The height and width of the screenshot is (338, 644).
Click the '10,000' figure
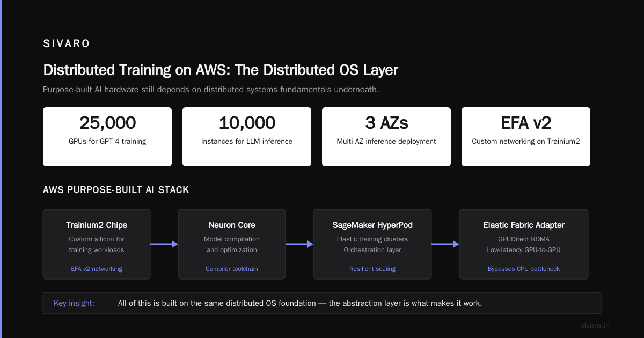point(247,123)
